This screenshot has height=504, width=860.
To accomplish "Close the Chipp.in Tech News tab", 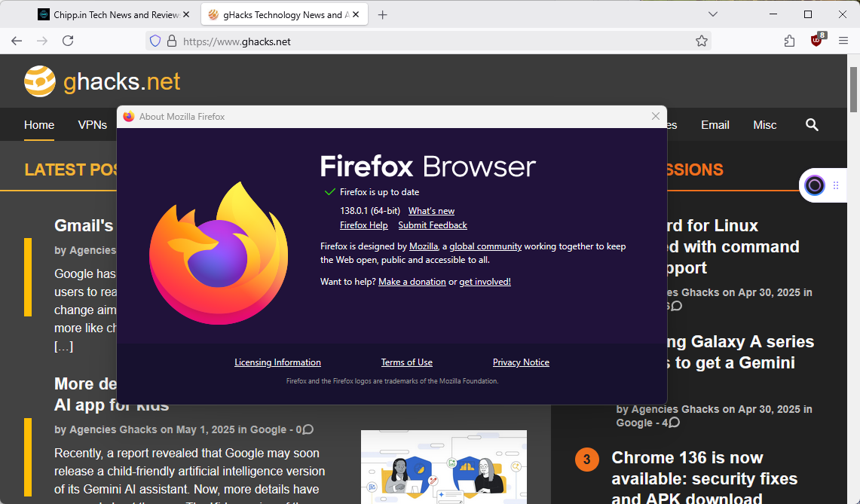I will 186,15.
